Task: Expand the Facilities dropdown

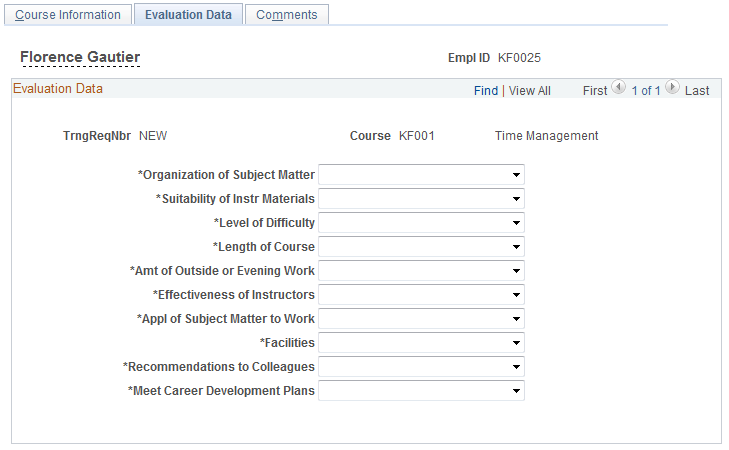Action: [x=421, y=343]
